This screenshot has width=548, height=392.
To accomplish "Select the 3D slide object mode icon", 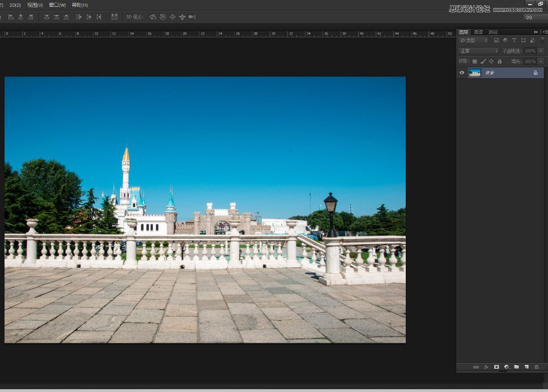I will (182, 17).
